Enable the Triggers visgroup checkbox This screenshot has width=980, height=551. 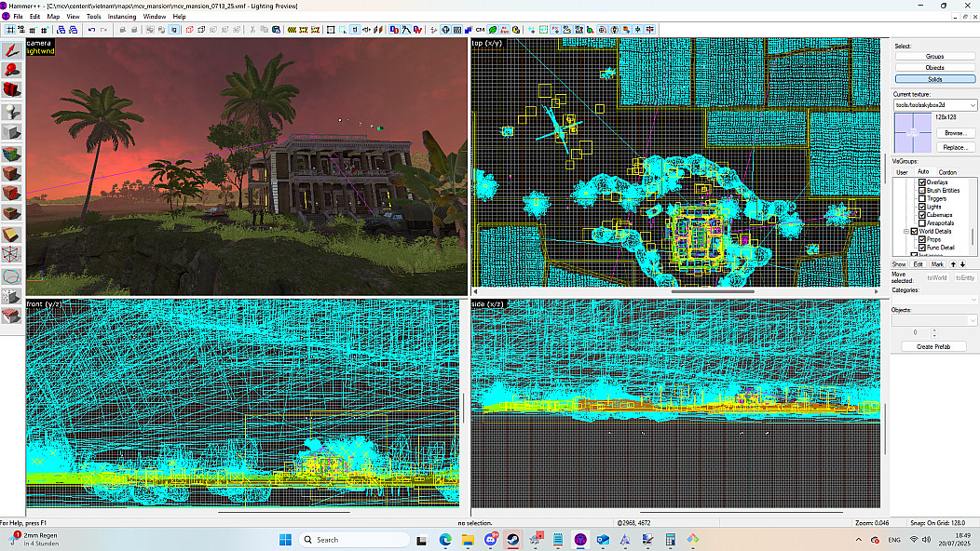[923, 198]
